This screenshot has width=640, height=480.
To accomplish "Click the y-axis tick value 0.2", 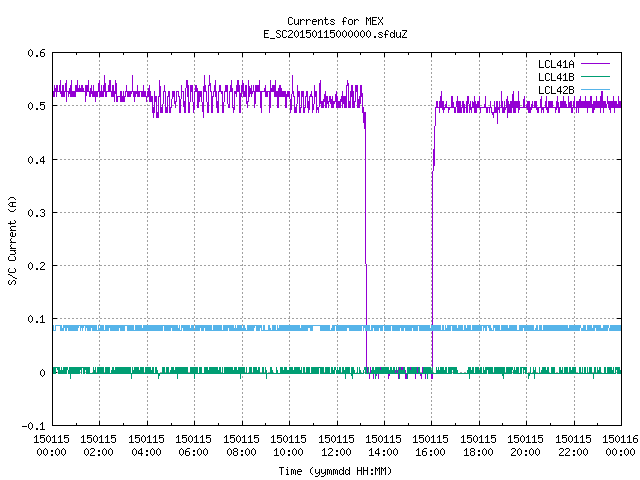I will [x=36, y=266].
